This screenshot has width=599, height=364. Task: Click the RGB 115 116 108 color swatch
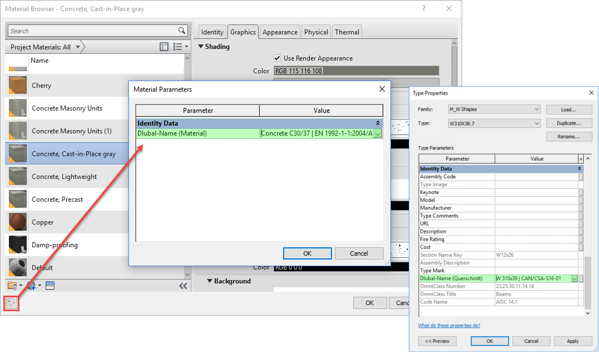tap(357, 71)
